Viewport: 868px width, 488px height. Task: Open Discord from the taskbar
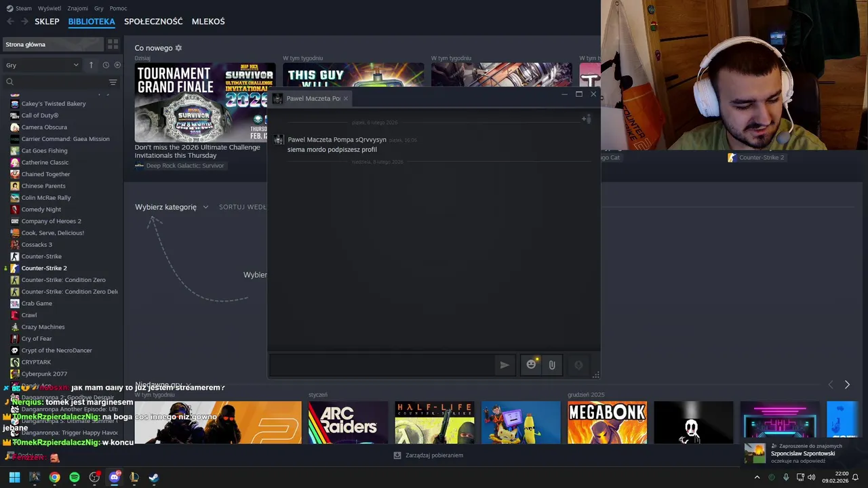point(114,477)
